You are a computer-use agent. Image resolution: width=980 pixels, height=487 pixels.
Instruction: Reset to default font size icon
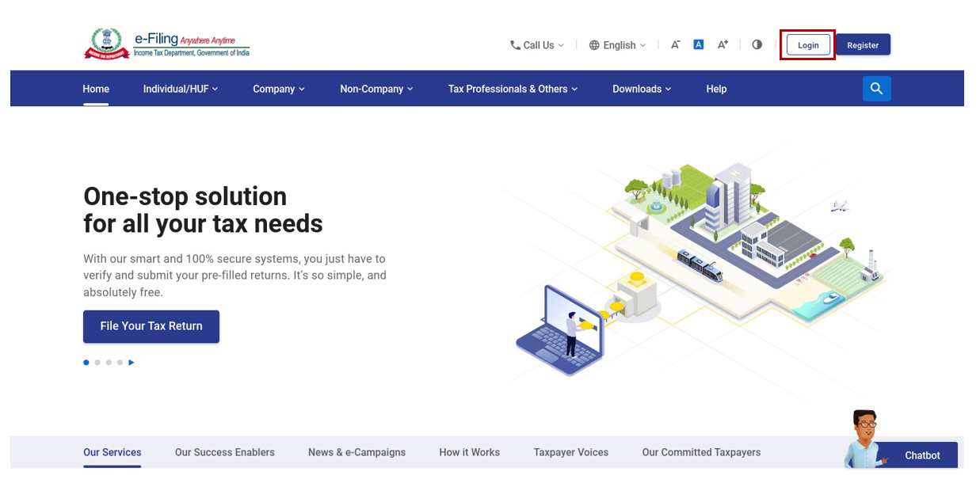coord(698,45)
